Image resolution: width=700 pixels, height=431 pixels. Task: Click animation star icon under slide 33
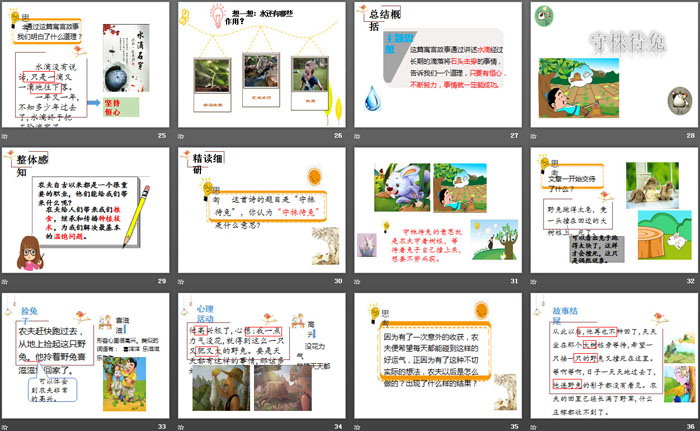(x=5, y=427)
